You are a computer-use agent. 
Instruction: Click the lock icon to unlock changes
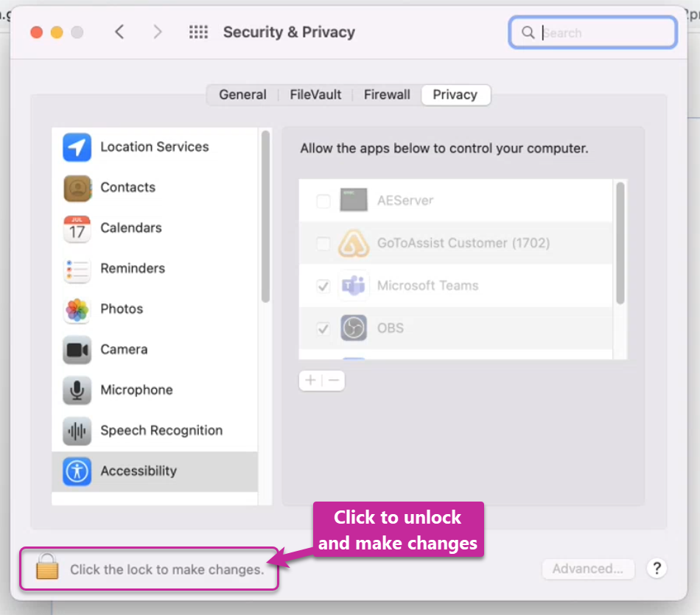(x=47, y=567)
